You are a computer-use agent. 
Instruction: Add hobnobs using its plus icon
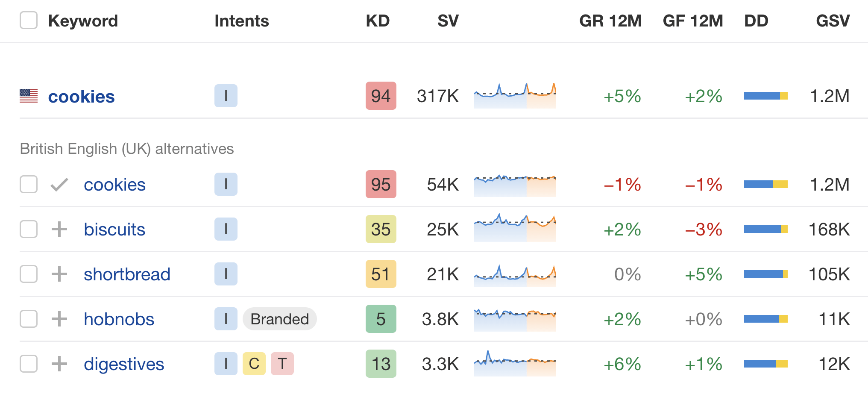[59, 319]
